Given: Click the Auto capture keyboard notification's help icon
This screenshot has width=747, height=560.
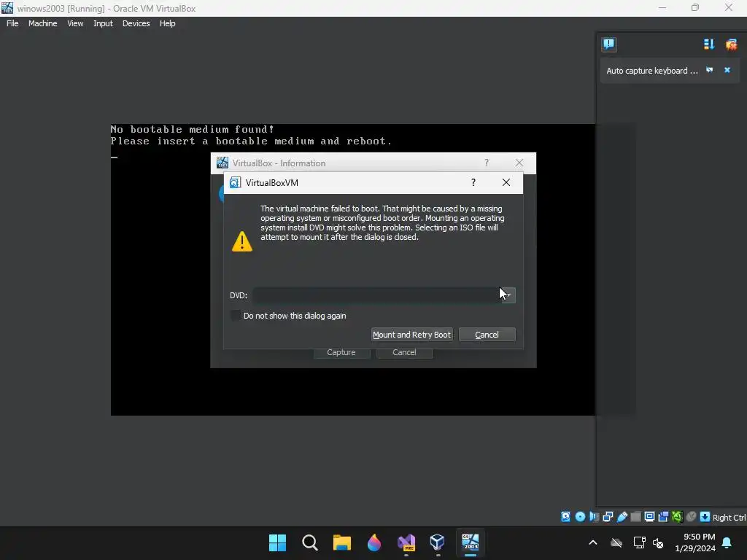Looking at the screenshot, I should (709, 70).
